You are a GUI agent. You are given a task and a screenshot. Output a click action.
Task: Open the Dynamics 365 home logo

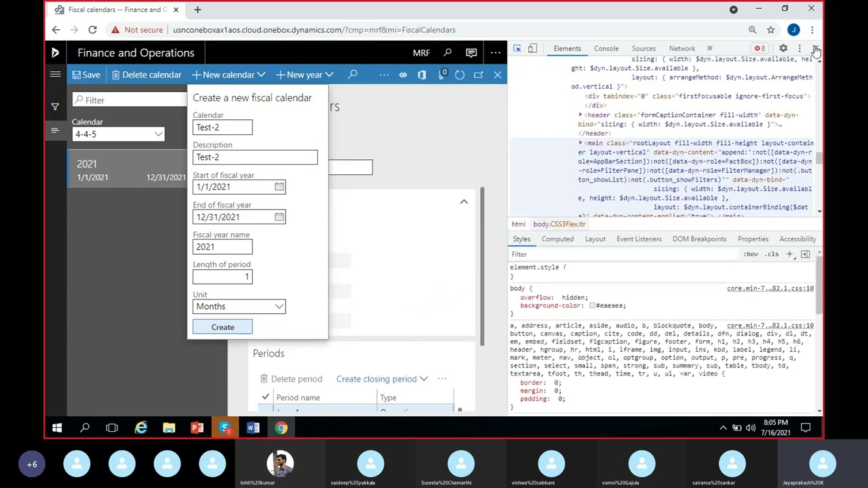click(55, 53)
